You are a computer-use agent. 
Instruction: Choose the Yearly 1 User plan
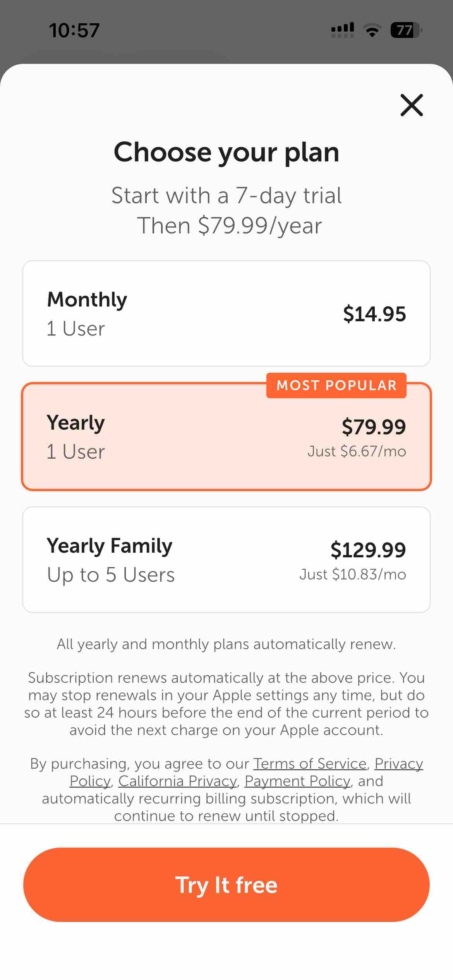[226, 437]
